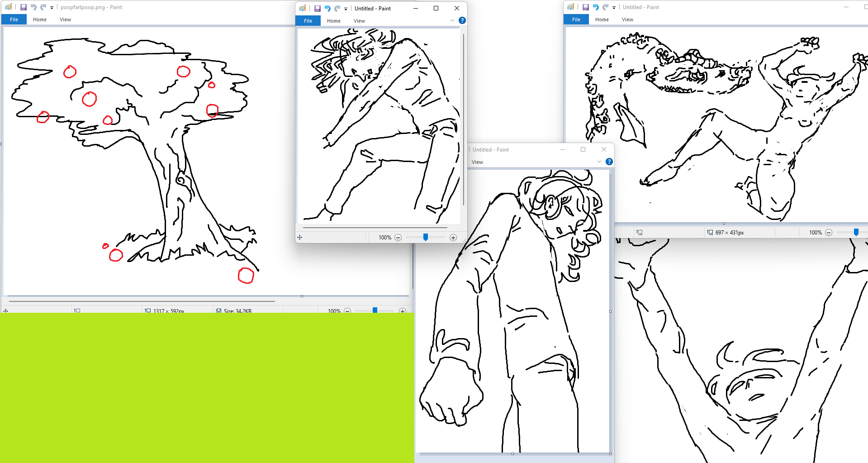
Task: Click zoom out in poopfartpoop.png status bar
Action: (347, 311)
